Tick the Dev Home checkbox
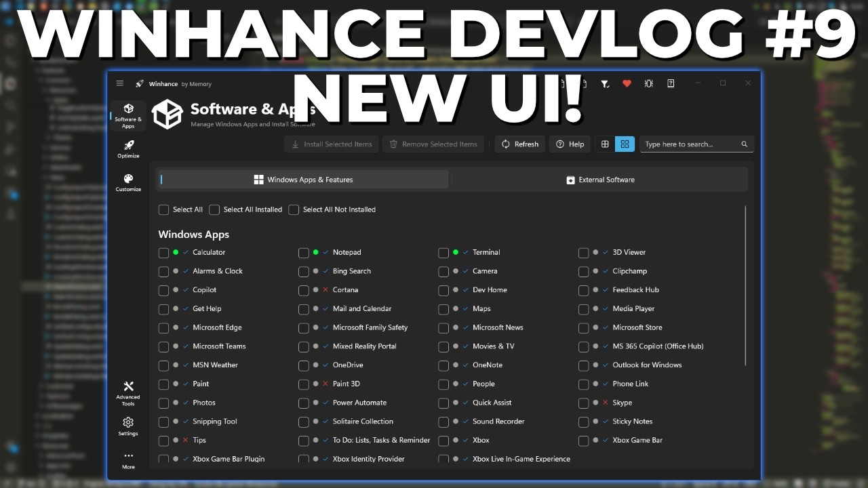Viewport: 868px width, 488px height. coord(443,290)
